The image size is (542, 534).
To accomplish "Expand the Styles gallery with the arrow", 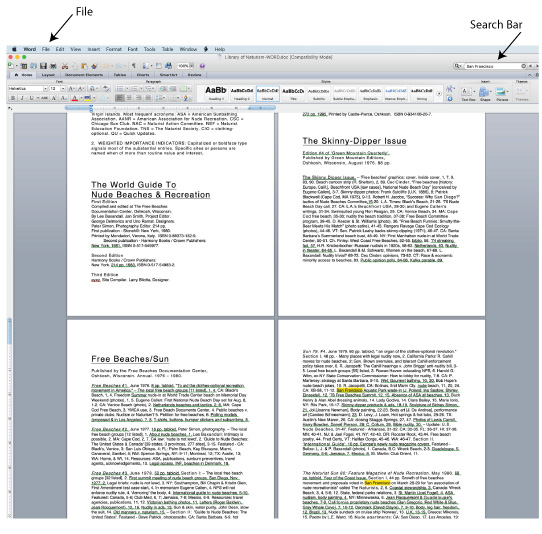I will coord(439,93).
